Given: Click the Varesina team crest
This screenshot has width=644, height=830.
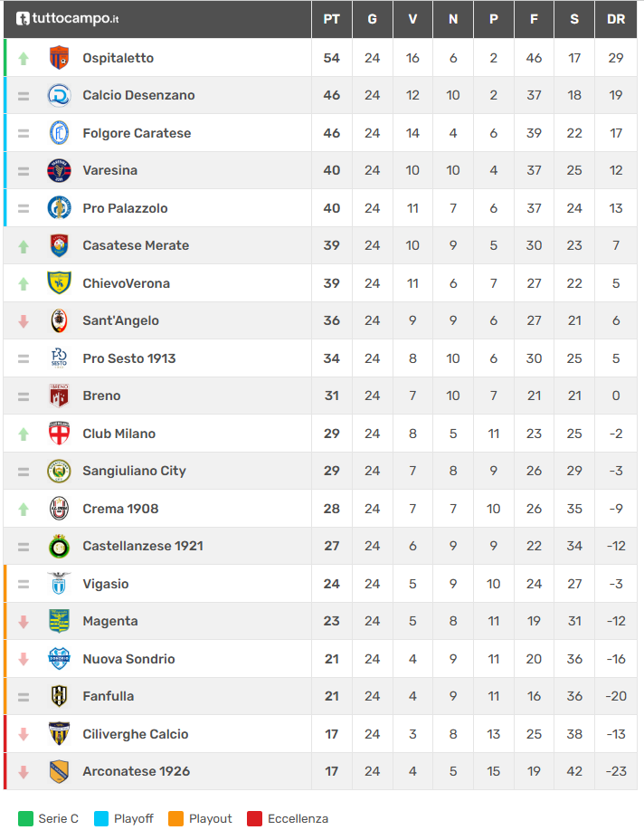Looking at the screenshot, I should pos(59,170).
